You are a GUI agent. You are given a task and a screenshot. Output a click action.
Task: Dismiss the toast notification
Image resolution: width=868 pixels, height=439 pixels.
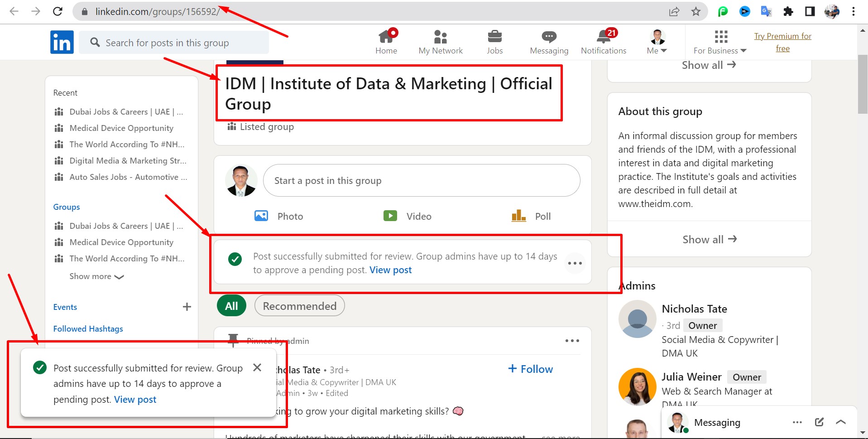[x=257, y=367]
